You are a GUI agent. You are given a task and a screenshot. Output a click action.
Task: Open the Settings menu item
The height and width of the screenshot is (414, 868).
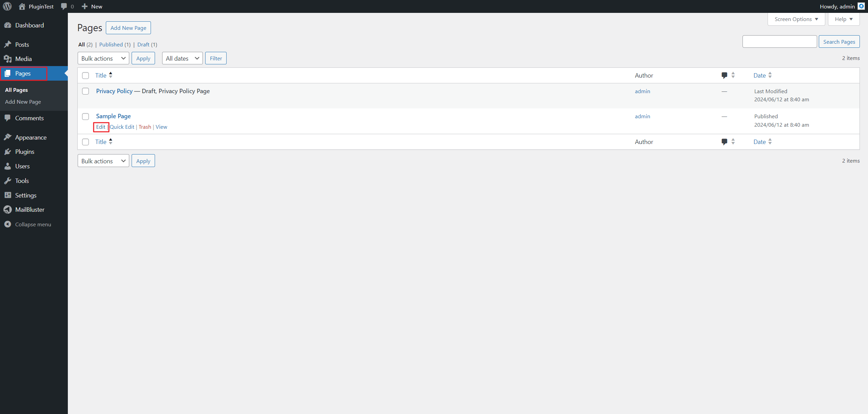[x=25, y=195]
